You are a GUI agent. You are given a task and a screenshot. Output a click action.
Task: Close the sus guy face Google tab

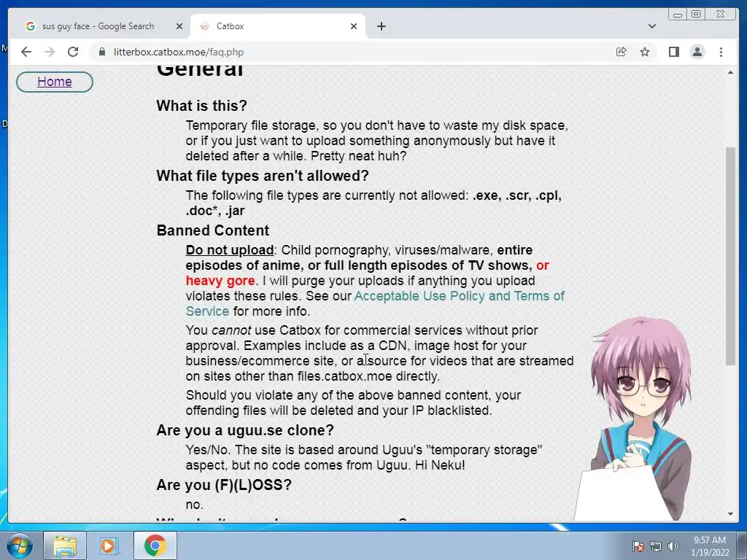pos(179,26)
